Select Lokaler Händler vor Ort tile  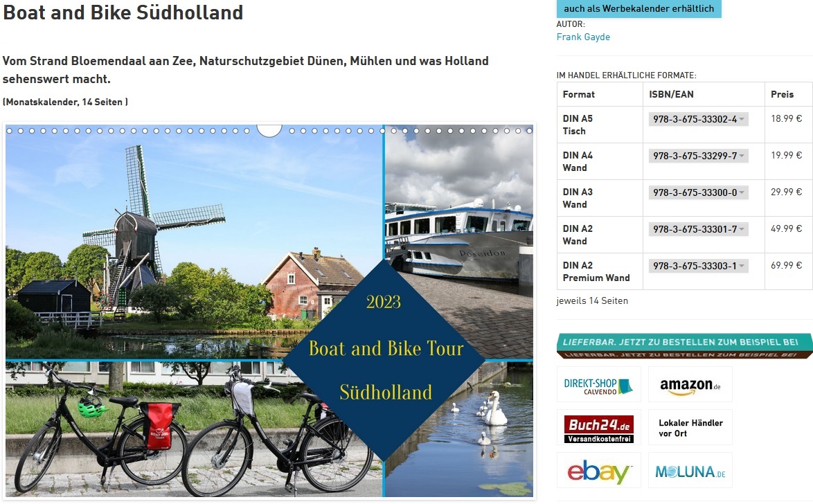click(x=690, y=427)
